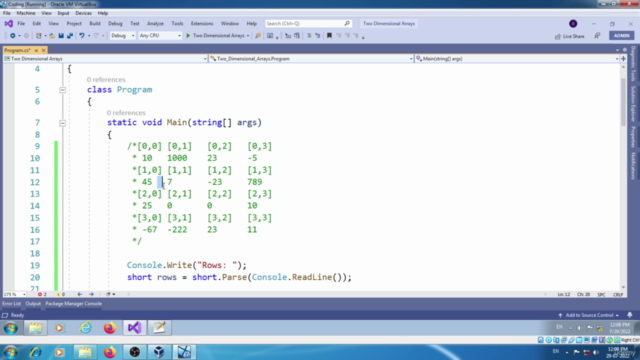Open the Two_Dimensional_Arrays.Program type dropdown
This screenshot has width=640, height=360.
click(311, 59)
